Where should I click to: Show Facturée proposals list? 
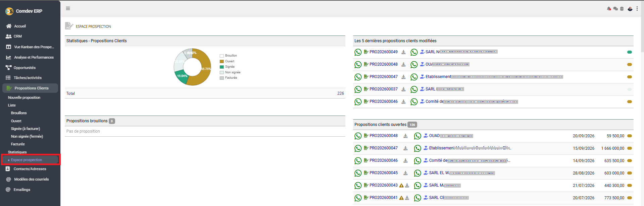pos(18,144)
